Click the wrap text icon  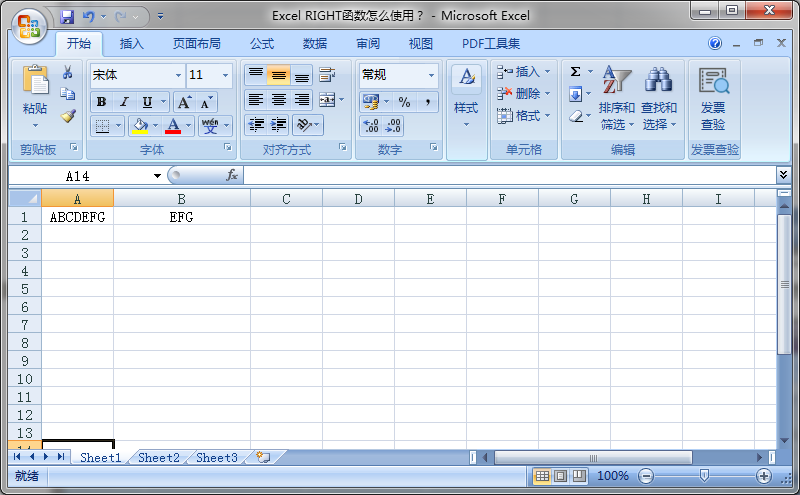[x=327, y=75]
